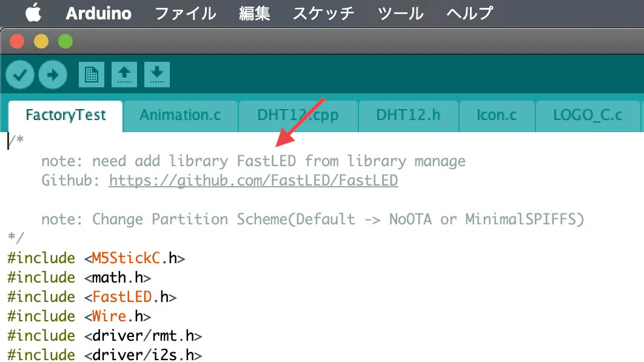Screen dimensions: 644x362
Task: Close the window with the red button
Action: click(17, 41)
